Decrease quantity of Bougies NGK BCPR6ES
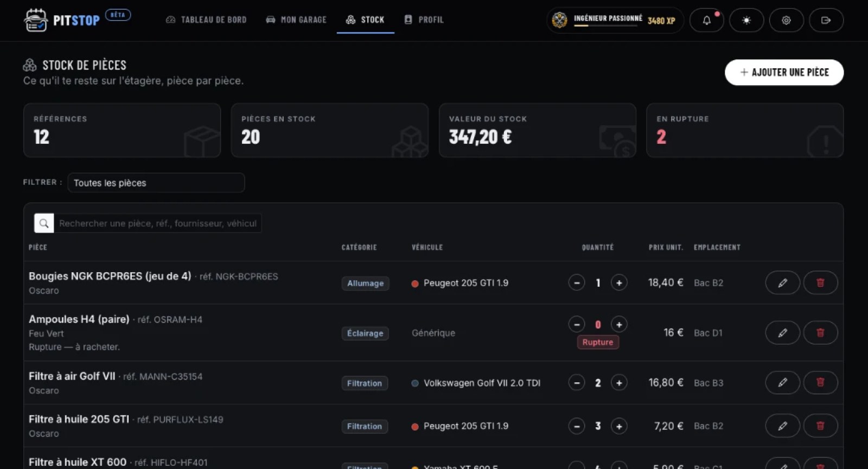The image size is (868, 469). [x=577, y=282]
